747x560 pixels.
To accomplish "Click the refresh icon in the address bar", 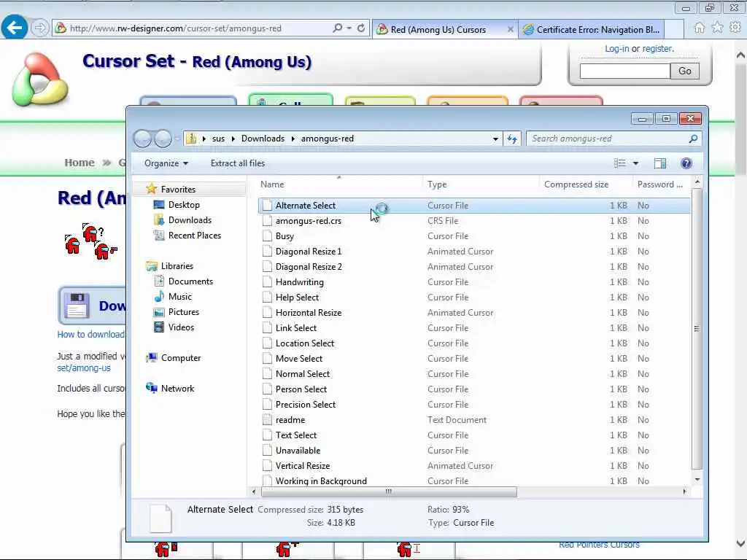I will click(x=361, y=28).
